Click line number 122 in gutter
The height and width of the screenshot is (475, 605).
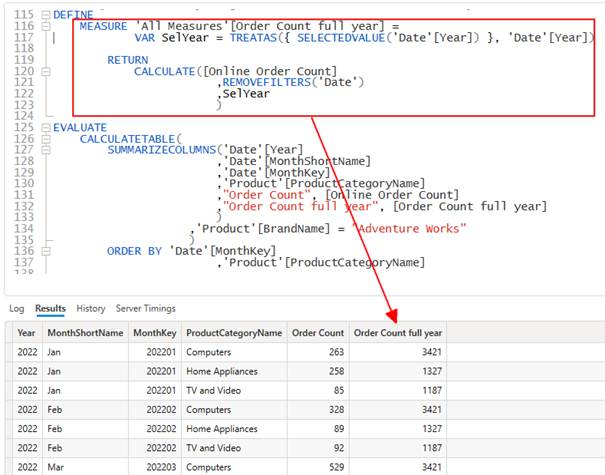(x=24, y=94)
